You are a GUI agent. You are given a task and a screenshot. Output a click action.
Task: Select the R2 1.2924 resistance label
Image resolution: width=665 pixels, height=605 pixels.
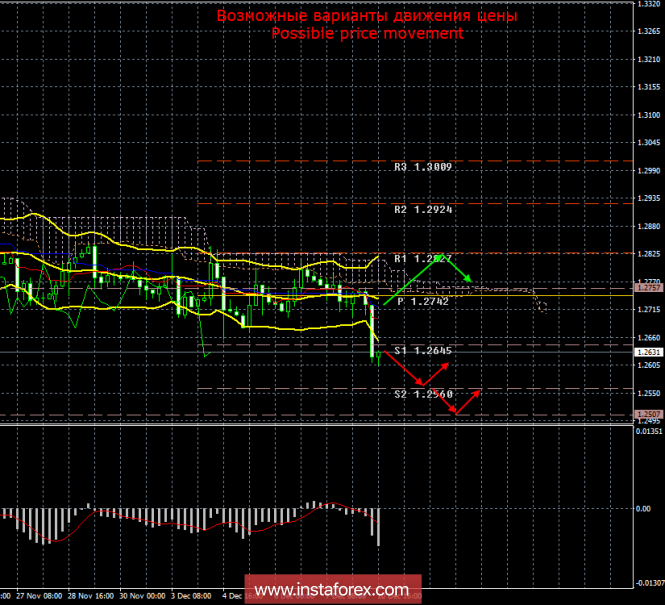coord(423,211)
